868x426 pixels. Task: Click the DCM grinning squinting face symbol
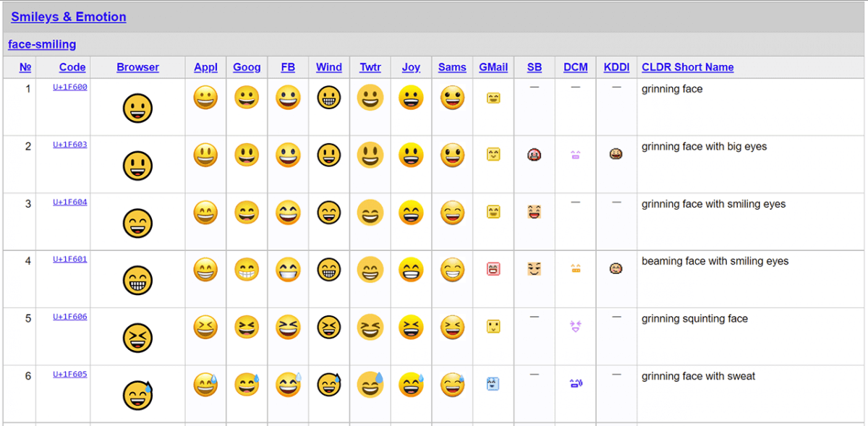coord(575,327)
